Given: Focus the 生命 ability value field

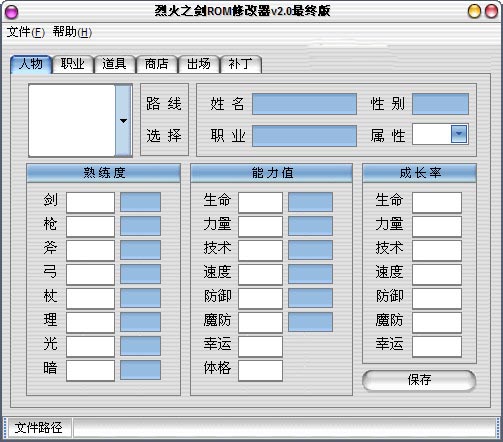Looking at the screenshot, I should coord(260,202).
